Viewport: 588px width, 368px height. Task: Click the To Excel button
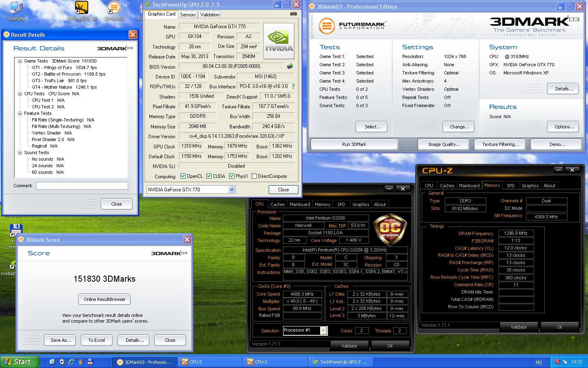click(96, 340)
